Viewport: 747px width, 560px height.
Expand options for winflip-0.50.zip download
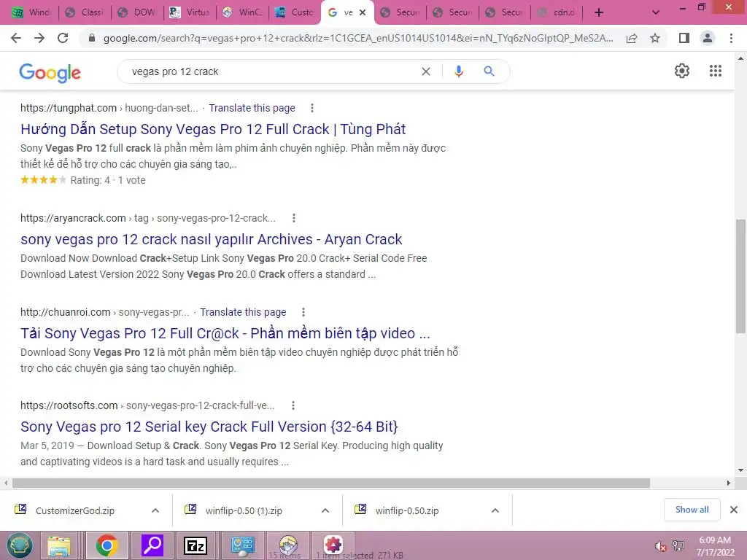pos(495,510)
